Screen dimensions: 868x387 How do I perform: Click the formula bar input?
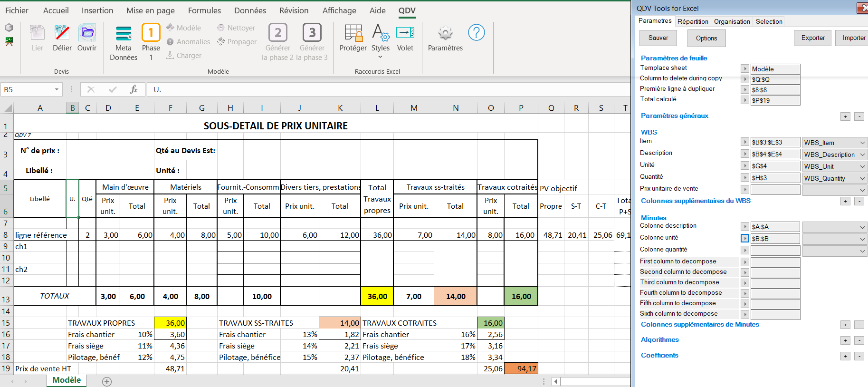[x=390, y=89]
